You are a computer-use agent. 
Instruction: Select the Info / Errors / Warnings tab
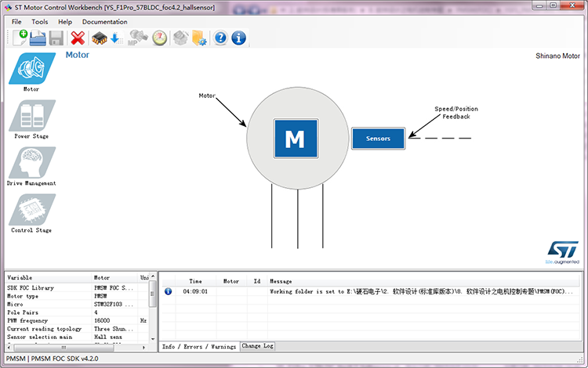coord(199,346)
